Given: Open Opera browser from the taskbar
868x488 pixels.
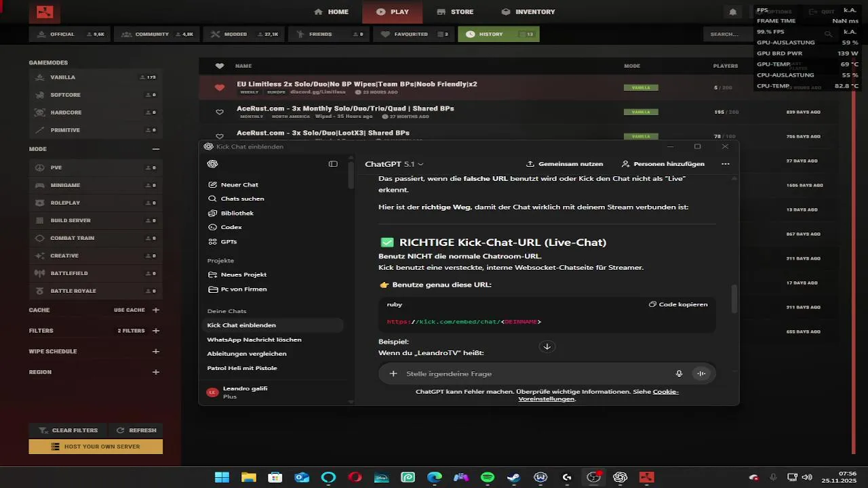Looking at the screenshot, I should pyautogui.click(x=355, y=477).
